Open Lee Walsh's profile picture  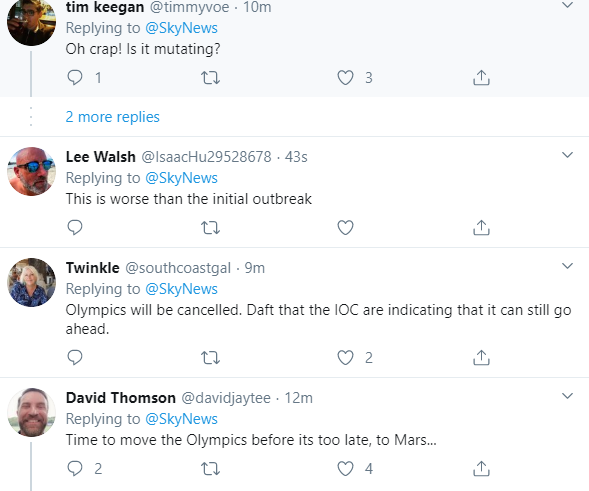[32, 171]
